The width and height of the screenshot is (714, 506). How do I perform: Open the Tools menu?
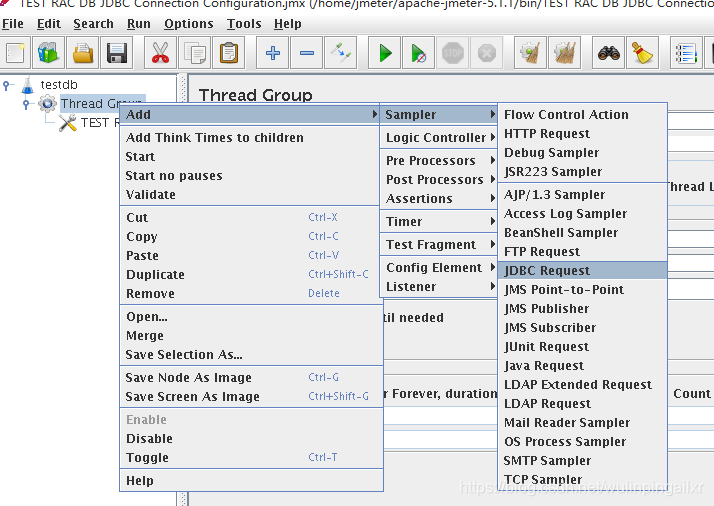pyautogui.click(x=244, y=24)
